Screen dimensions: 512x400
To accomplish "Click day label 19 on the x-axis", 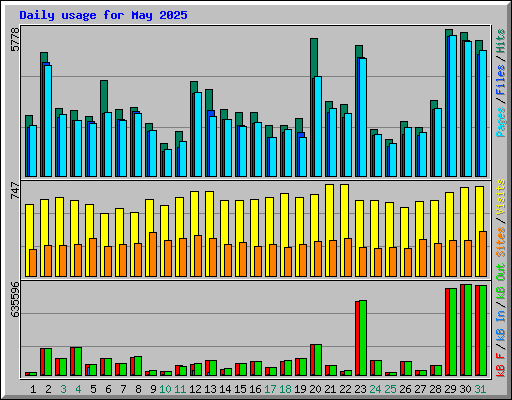I will click(300, 389).
